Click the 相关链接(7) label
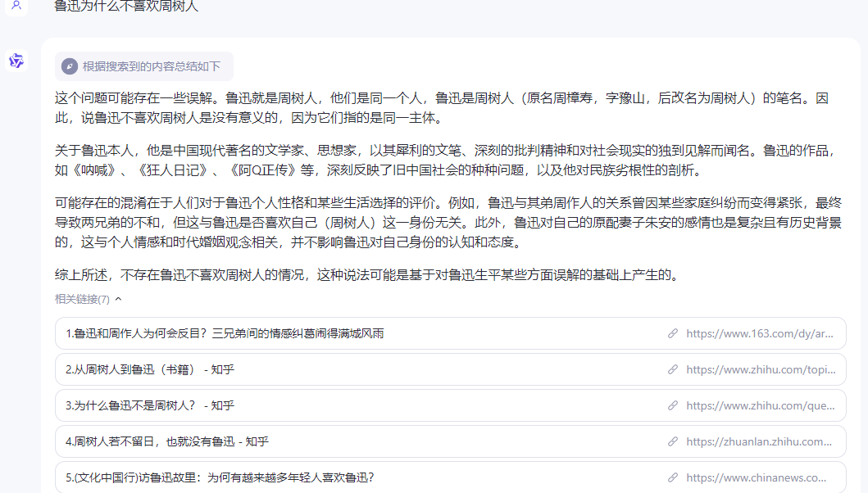This screenshot has width=868, height=493. [x=80, y=299]
